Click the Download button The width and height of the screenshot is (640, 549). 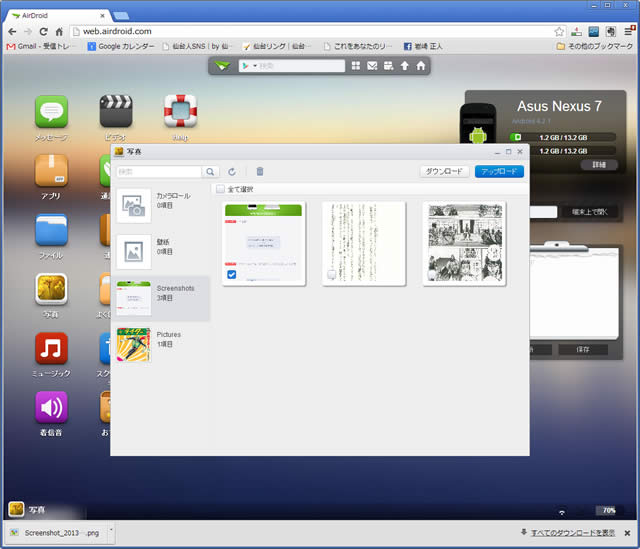(444, 171)
